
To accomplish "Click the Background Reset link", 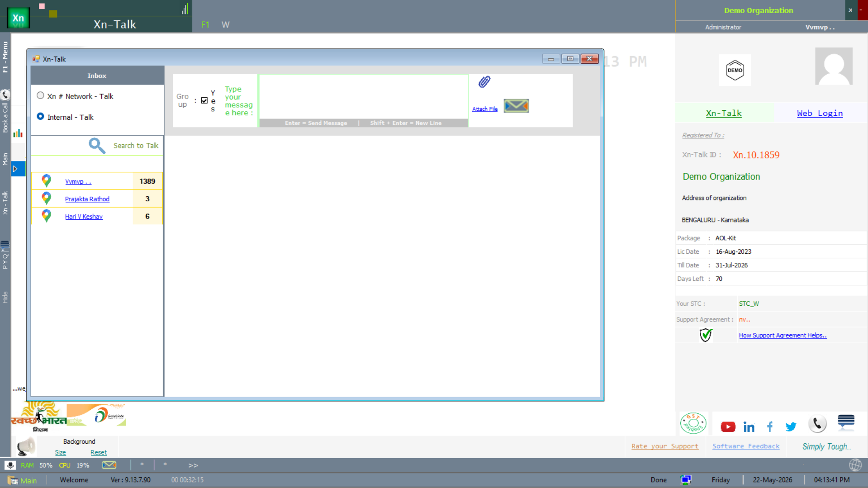I will pyautogui.click(x=99, y=452).
